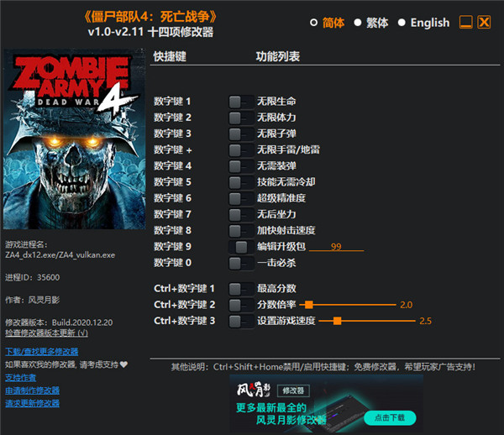The width and height of the screenshot is (504, 435).
Task: Toggle 无限生命 switch on
Action: coord(241,102)
